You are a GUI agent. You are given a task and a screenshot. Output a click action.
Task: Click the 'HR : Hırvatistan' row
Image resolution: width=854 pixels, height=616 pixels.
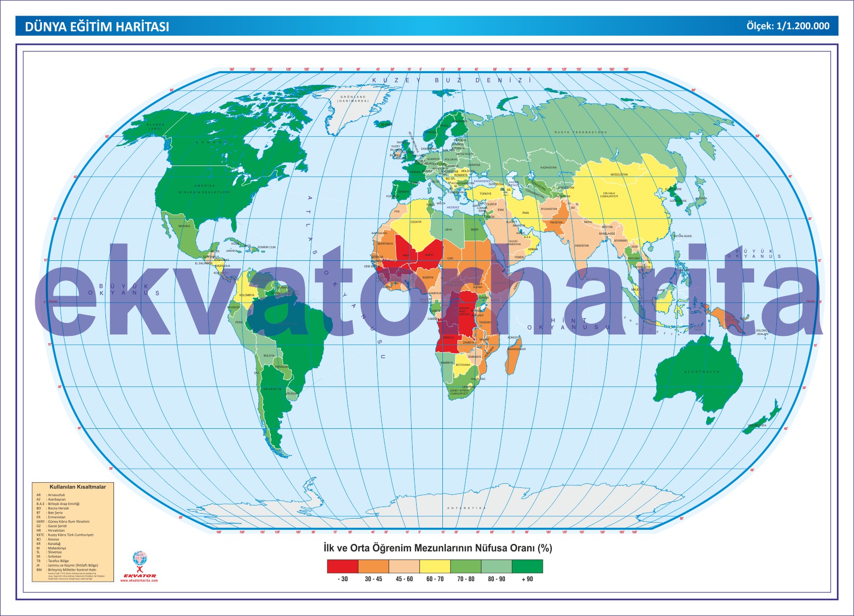click(51, 530)
